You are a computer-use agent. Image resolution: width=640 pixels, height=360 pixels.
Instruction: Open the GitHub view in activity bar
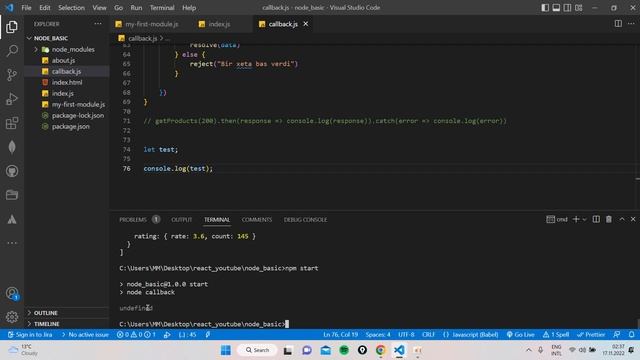[x=12, y=171]
